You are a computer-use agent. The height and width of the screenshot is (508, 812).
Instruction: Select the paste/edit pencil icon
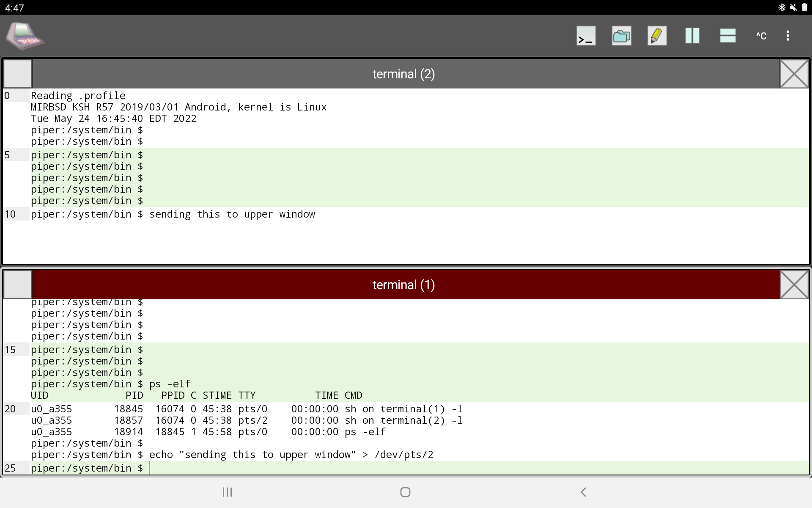click(x=657, y=36)
